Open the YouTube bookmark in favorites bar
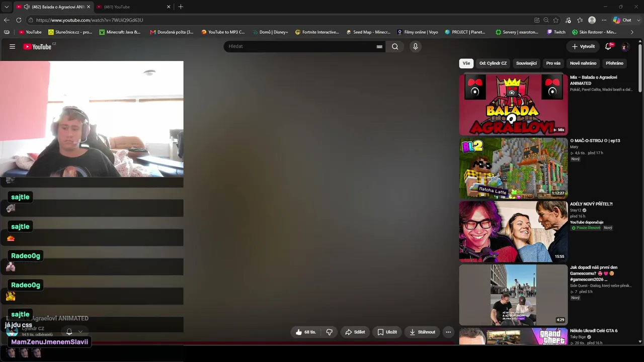This screenshot has height=362, width=644. coord(30,32)
